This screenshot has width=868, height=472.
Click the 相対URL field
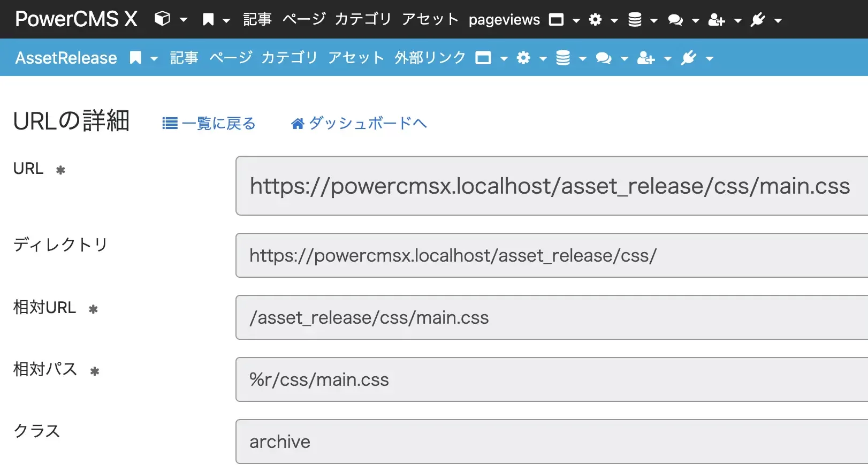coord(552,317)
